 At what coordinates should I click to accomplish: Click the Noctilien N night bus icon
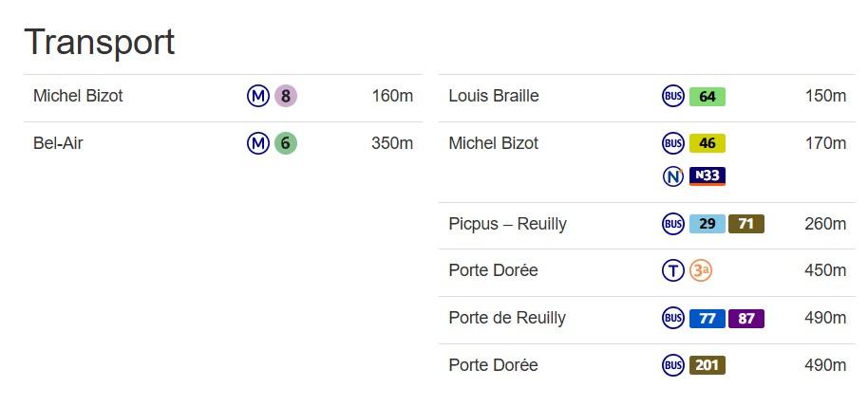(673, 176)
